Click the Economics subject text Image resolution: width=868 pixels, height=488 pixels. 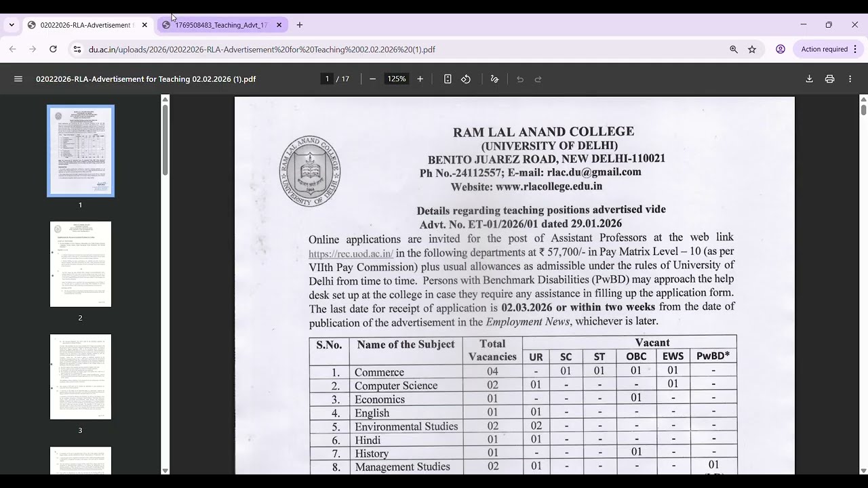tap(380, 399)
